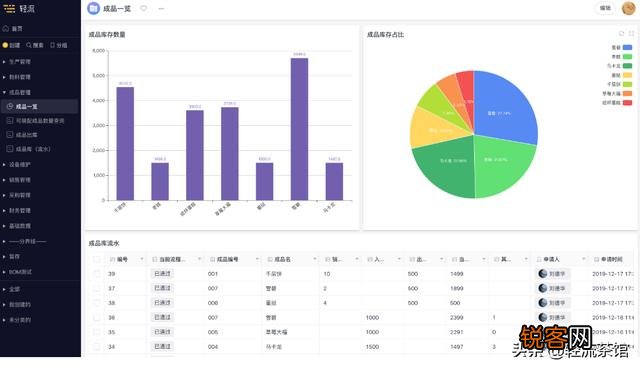
Task: Click the column type icon of 申请时间 header
Action: point(596,259)
